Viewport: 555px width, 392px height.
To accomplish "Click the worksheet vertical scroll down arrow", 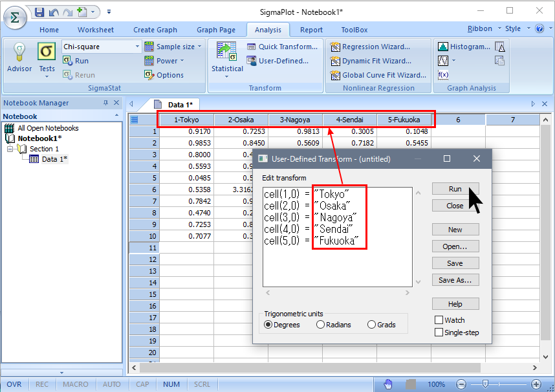I will pyautogui.click(x=545, y=356).
